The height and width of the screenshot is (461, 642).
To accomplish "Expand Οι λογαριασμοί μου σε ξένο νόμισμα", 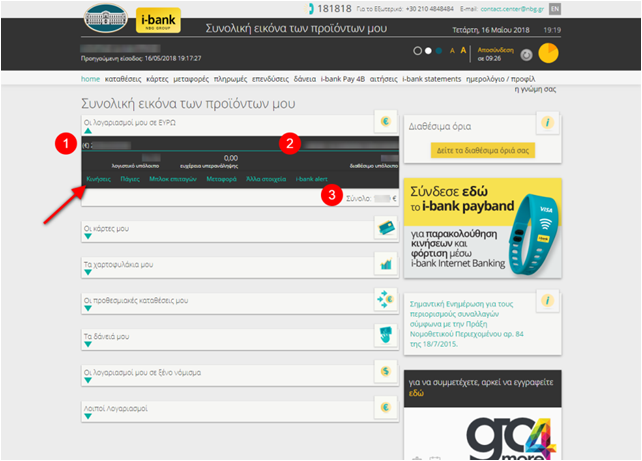I will point(88,380).
